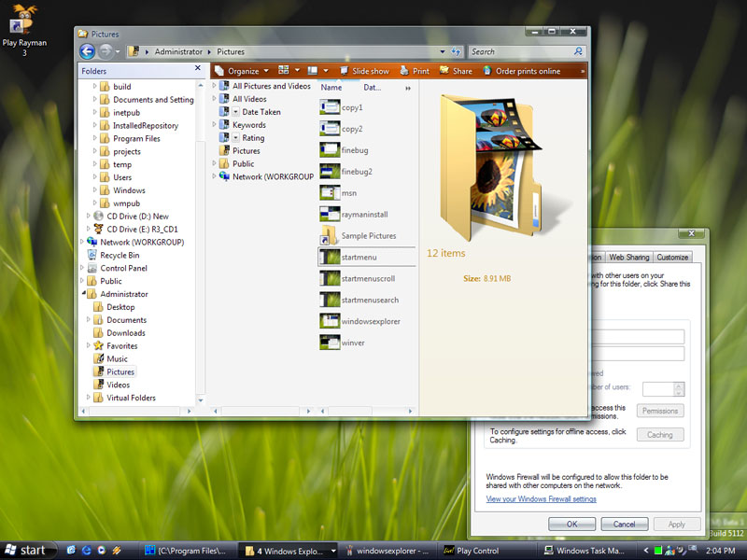Expand the Date Taken dropdown arrow
747x560 pixels.
click(x=235, y=112)
